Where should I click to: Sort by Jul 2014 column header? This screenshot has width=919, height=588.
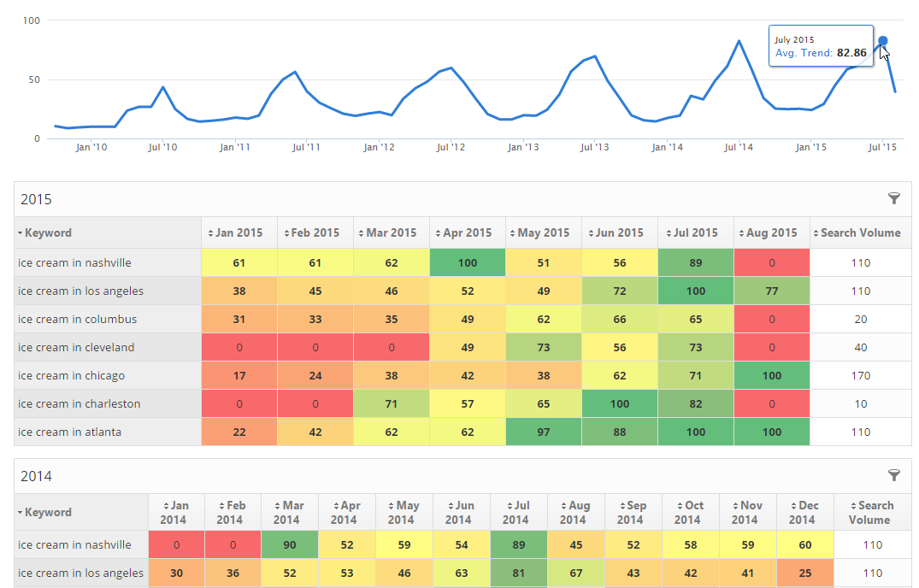coord(515,512)
